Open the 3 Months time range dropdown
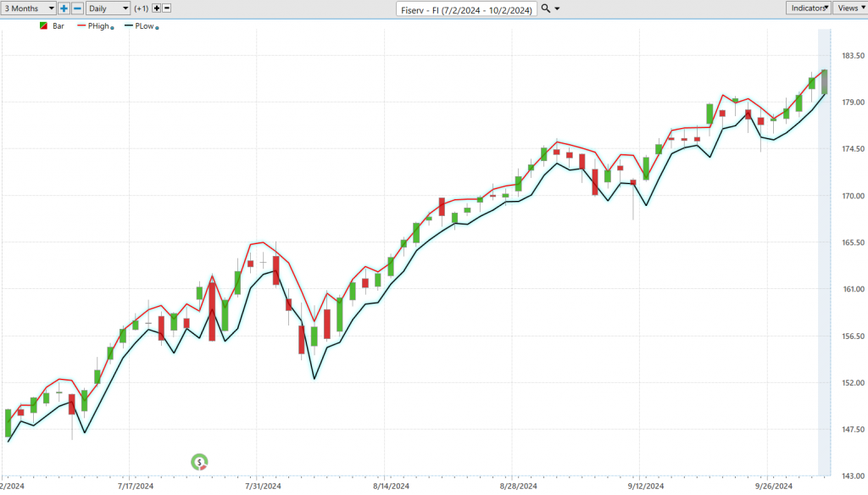 28,8
